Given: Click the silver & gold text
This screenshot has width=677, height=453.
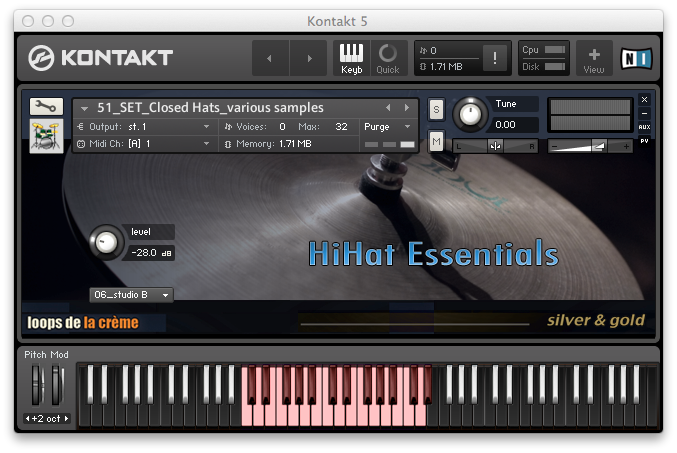Looking at the screenshot, I should tap(596, 320).
